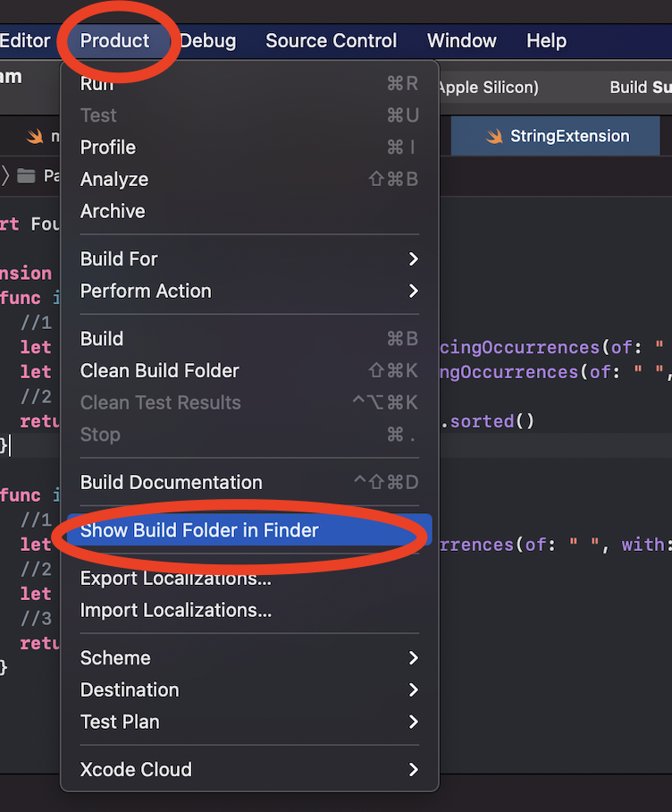Open Import Localizations
Screen dimensions: 672x812
pos(176,610)
